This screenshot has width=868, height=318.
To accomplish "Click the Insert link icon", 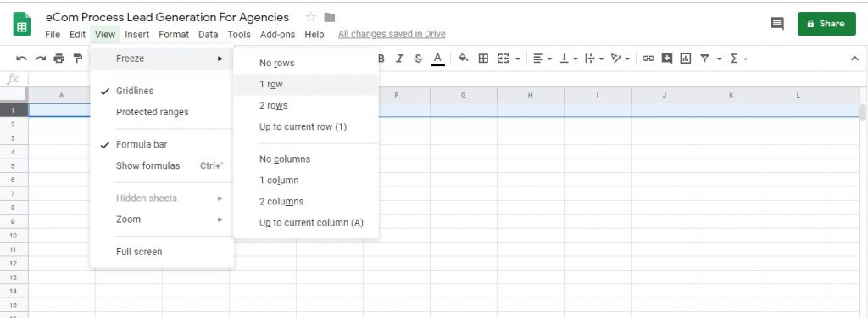I will pyautogui.click(x=648, y=59).
